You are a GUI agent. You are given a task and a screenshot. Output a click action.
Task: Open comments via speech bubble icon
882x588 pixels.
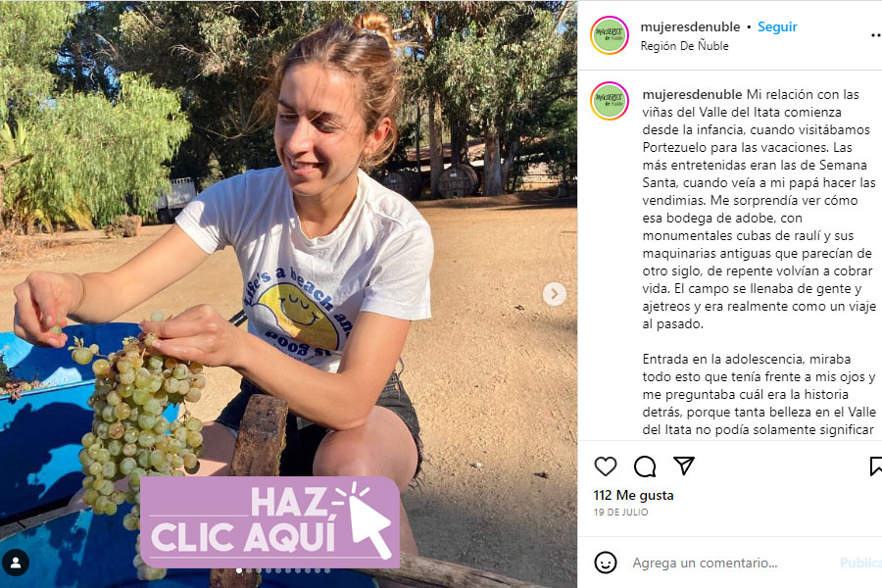[645, 465]
